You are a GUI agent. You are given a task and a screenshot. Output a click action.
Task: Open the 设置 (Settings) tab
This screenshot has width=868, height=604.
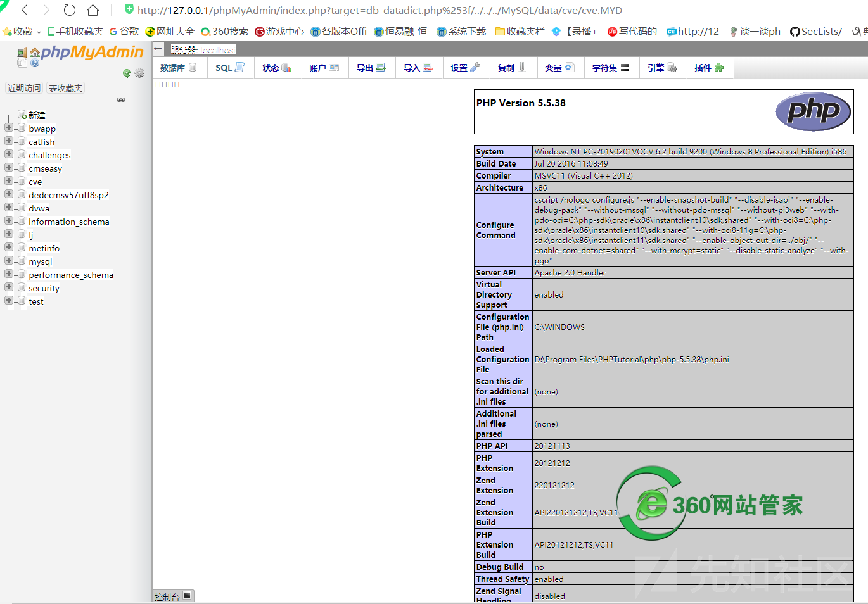[x=466, y=68]
